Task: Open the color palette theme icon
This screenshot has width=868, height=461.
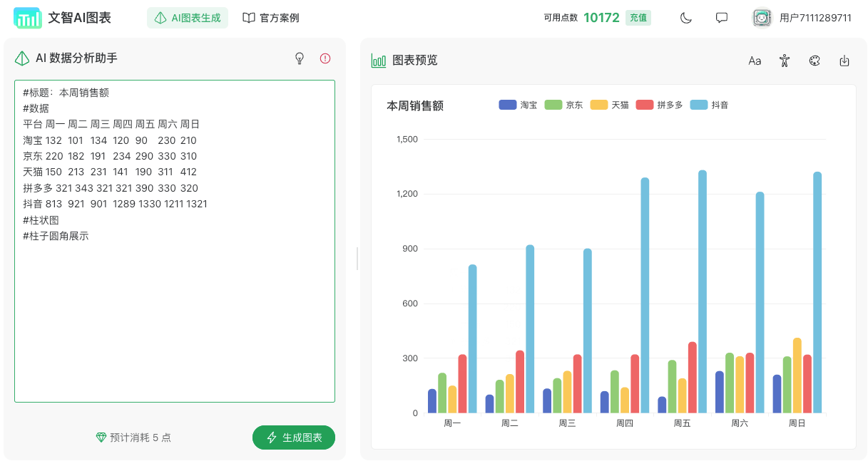Action: (815, 61)
